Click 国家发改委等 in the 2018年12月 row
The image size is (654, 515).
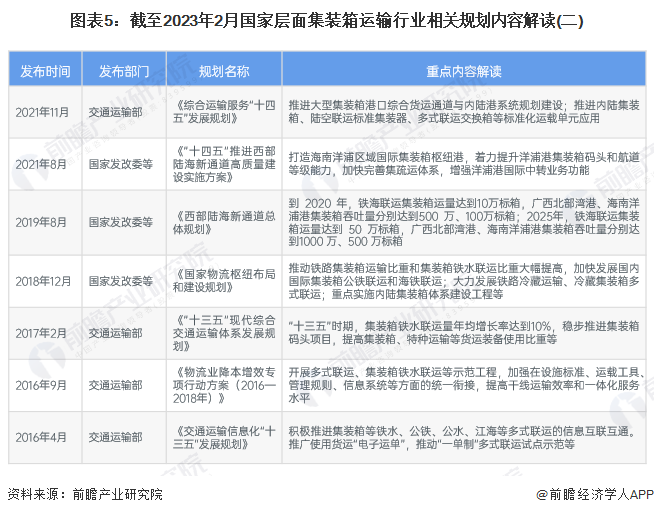coord(121,281)
